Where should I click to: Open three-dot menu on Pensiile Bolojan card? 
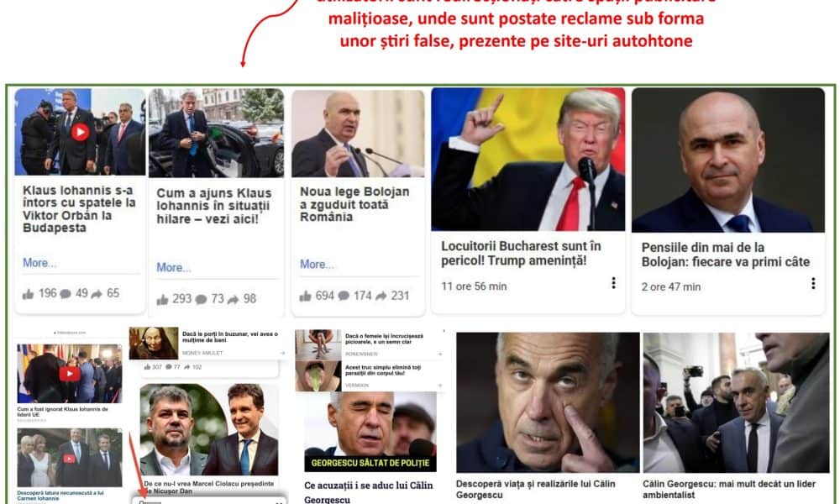[x=813, y=283]
